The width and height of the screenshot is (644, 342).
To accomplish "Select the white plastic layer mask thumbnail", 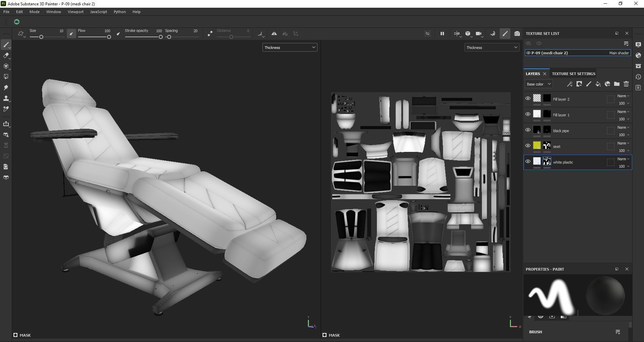I will click(x=547, y=161).
